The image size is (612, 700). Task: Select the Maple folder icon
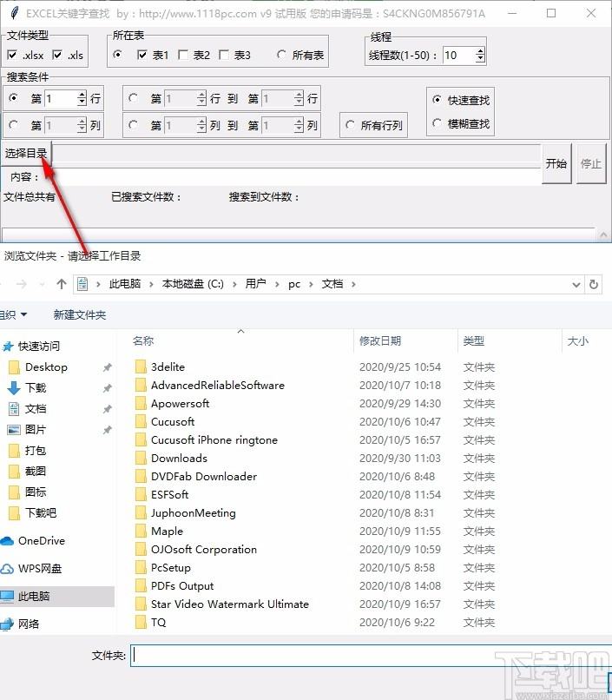point(141,532)
